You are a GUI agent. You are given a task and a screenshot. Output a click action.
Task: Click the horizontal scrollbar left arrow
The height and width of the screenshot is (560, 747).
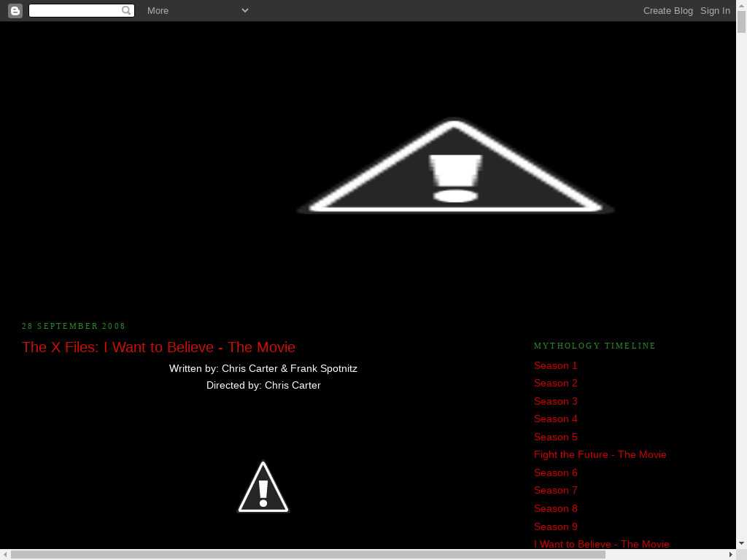tap(5, 555)
